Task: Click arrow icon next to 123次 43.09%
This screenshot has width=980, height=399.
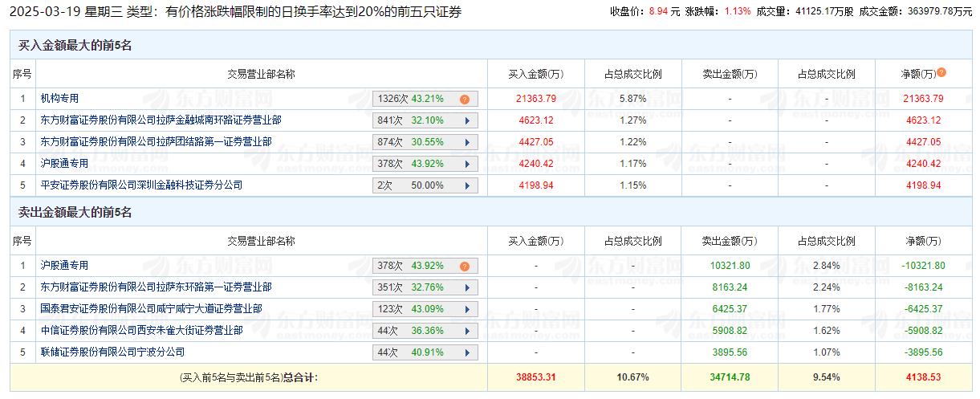Action: (466, 309)
